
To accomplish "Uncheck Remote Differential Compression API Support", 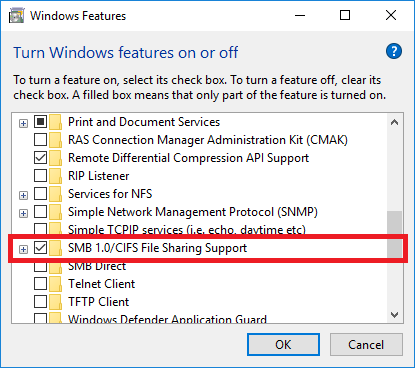I will click(x=40, y=158).
